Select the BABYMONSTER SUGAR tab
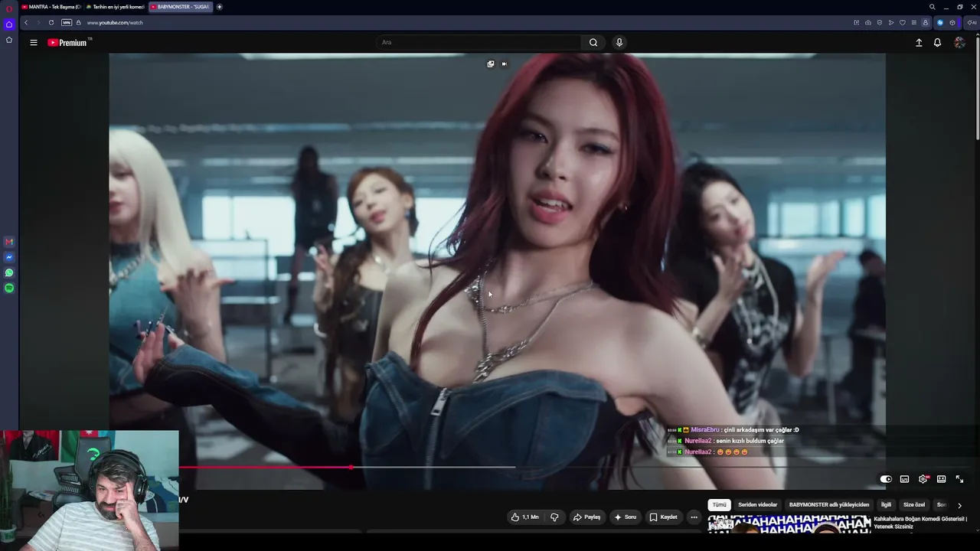 click(x=181, y=7)
